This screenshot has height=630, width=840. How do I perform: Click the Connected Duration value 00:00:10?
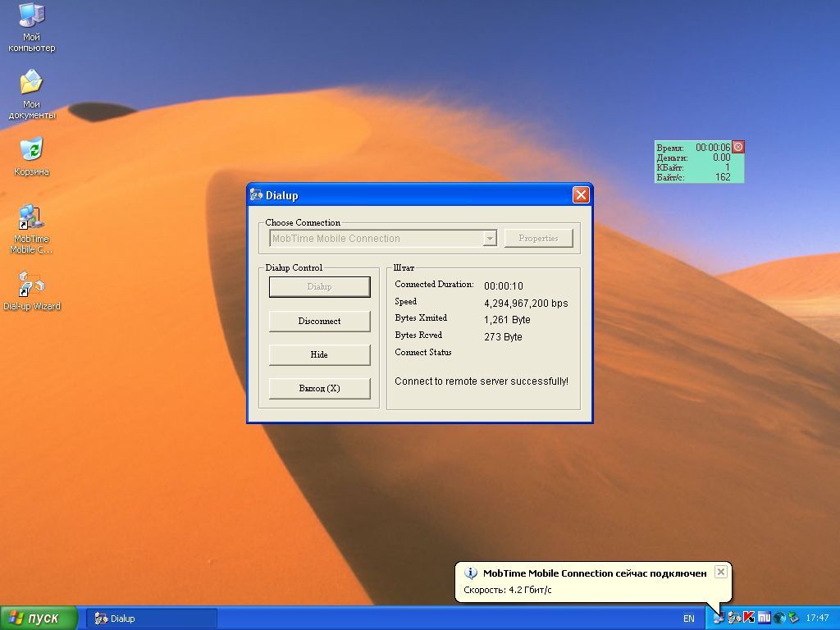coord(504,286)
